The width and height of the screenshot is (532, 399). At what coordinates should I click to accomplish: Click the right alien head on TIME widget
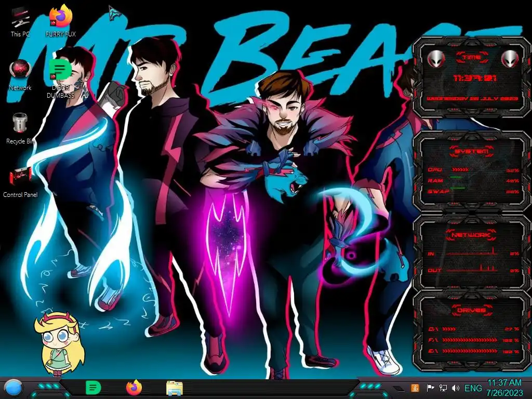coord(510,59)
